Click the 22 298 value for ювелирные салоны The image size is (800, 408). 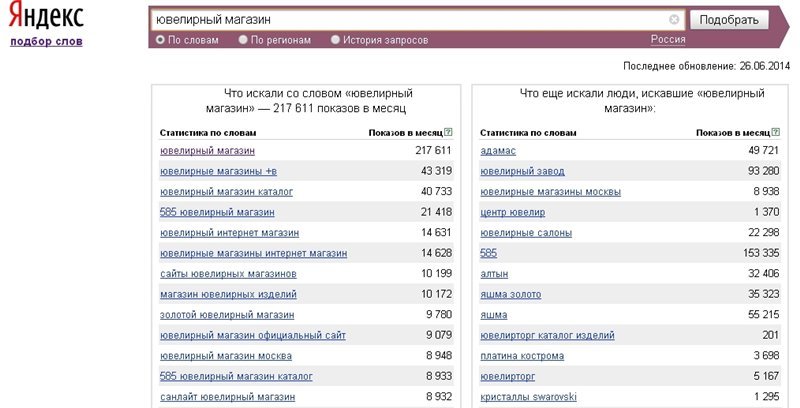click(x=763, y=233)
